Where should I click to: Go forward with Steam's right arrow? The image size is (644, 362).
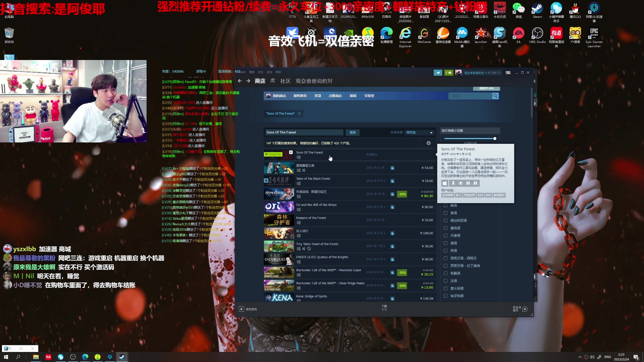tap(248, 81)
